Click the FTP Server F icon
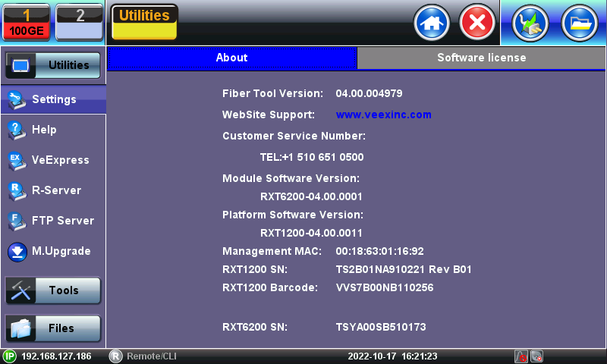Viewport: 607px width, 364px height. click(x=17, y=221)
